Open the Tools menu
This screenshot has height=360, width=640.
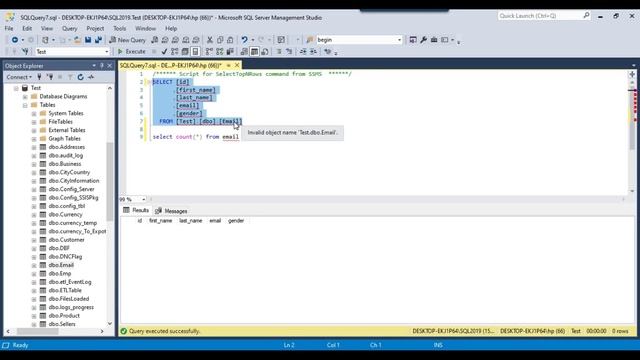[120, 29]
